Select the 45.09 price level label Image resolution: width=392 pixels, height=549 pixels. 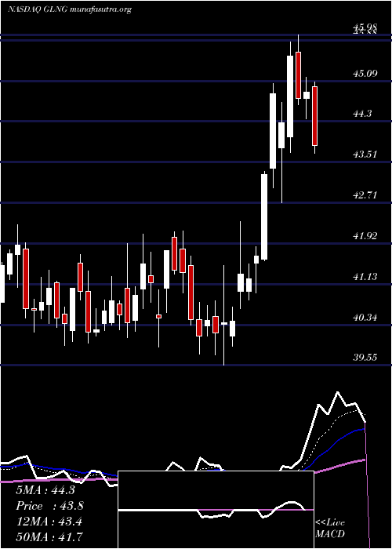coord(365,74)
